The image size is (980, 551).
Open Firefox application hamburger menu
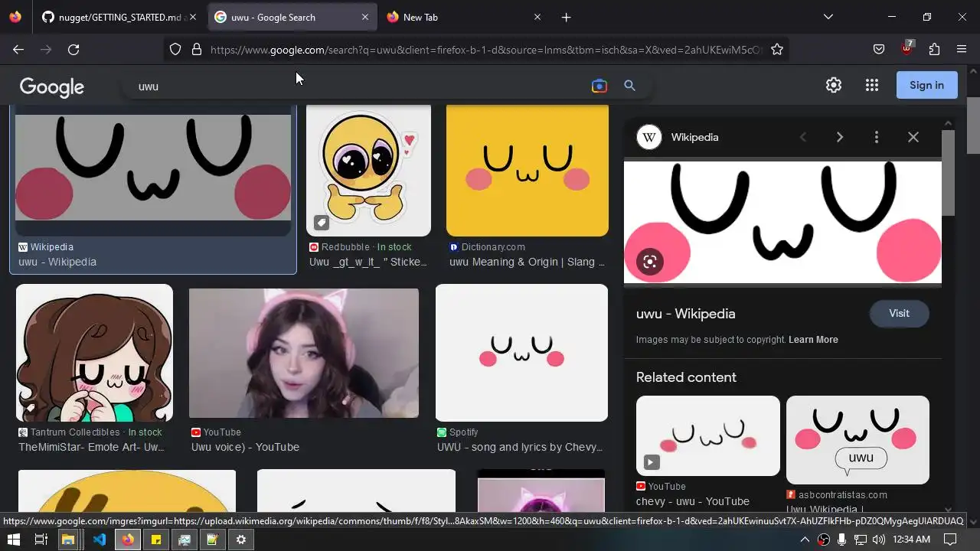(962, 49)
